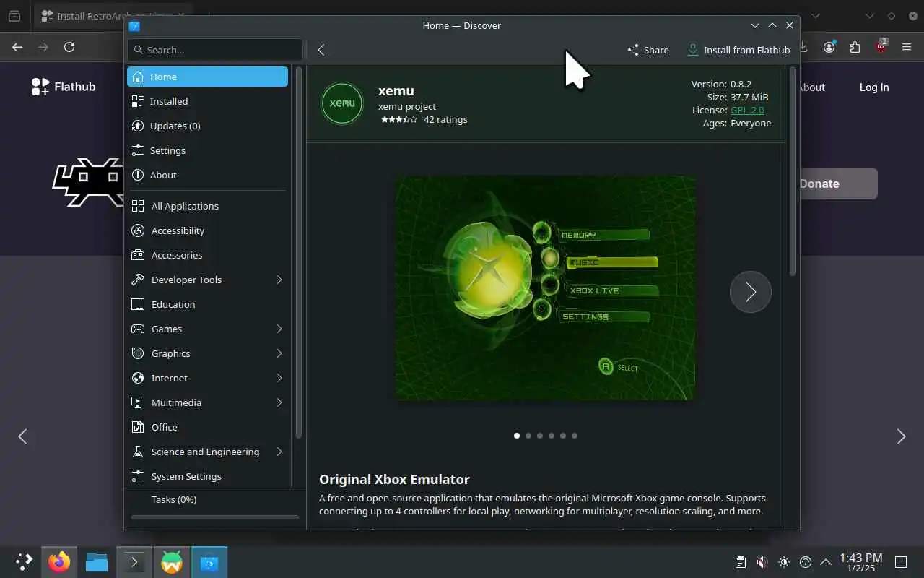924x578 pixels.
Task: Go back with the Discover back arrow
Action: tap(321, 50)
